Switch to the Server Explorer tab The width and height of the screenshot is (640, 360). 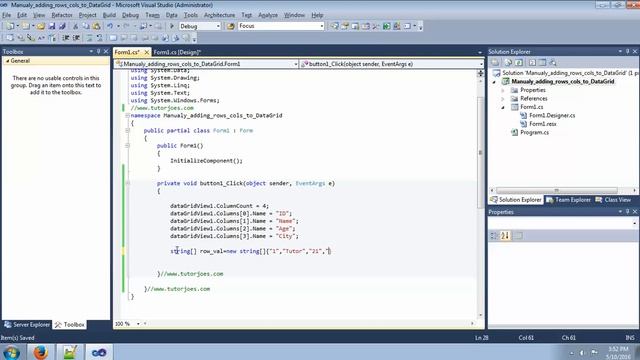tap(27, 325)
